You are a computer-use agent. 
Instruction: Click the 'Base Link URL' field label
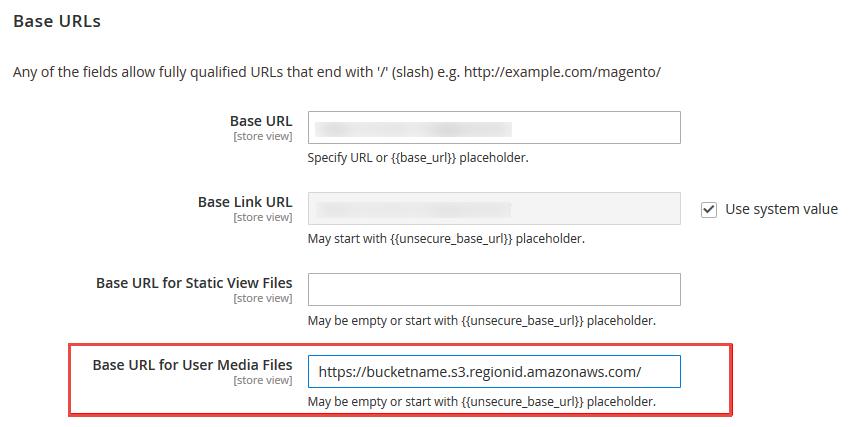tap(245, 202)
